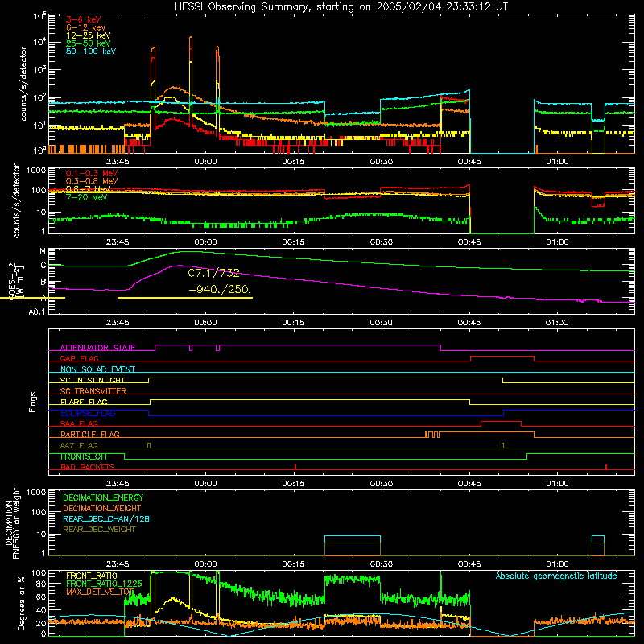644x644 pixels.
Task: Select the FLARE_FLAG label
Action: [x=84, y=402]
